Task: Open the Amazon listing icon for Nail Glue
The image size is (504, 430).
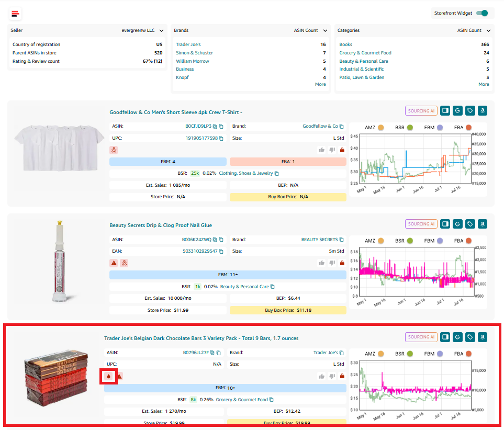Action: pos(482,223)
